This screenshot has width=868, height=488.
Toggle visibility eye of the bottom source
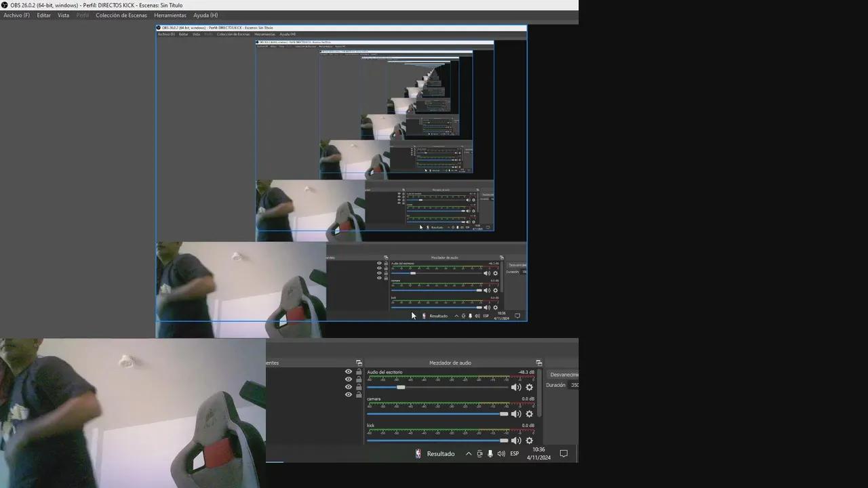(349, 394)
